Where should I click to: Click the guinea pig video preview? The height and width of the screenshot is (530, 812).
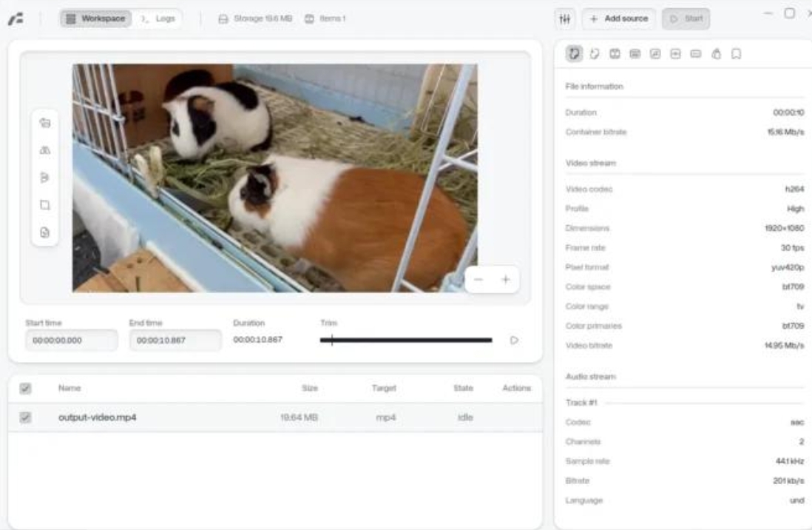[x=275, y=178]
